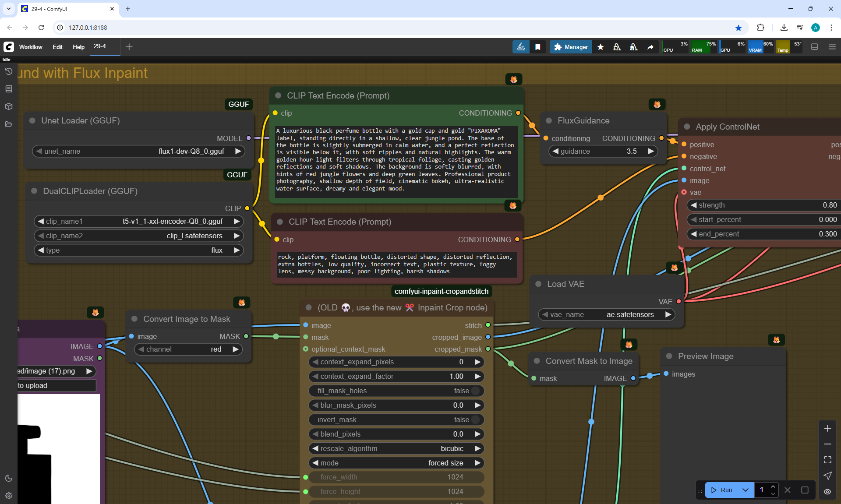Click the Manager button
The width and height of the screenshot is (841, 504).
(571, 47)
